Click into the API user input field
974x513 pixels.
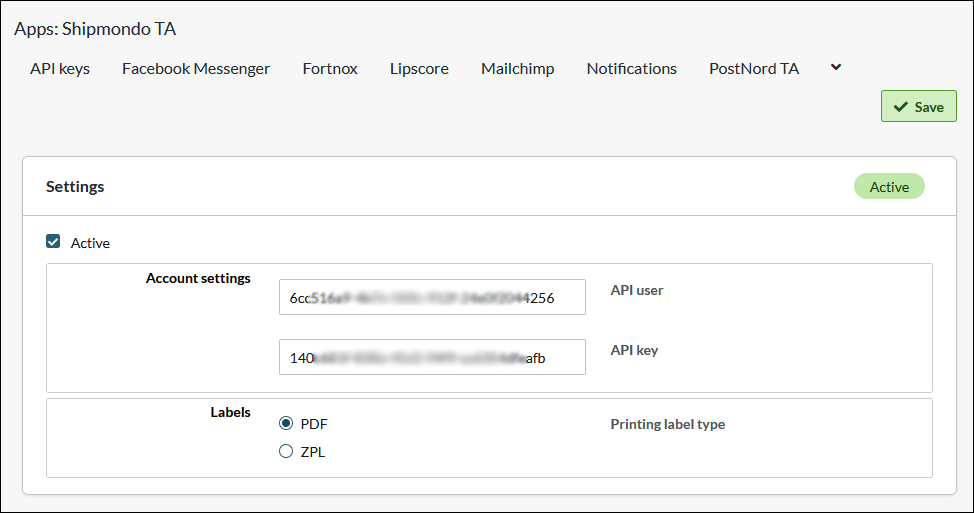click(432, 297)
